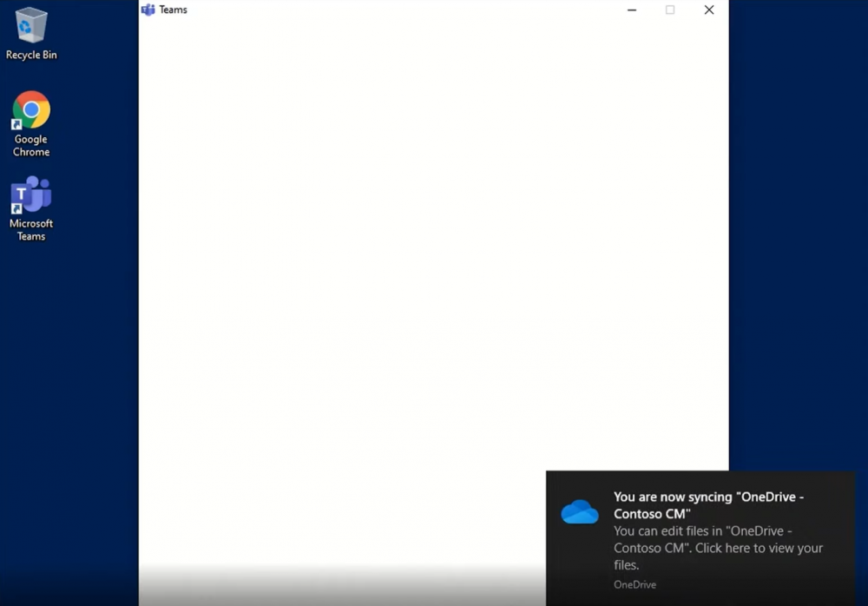Click the "Recycle Bin" text label
Viewport: 868px width, 606px height.
tap(31, 55)
